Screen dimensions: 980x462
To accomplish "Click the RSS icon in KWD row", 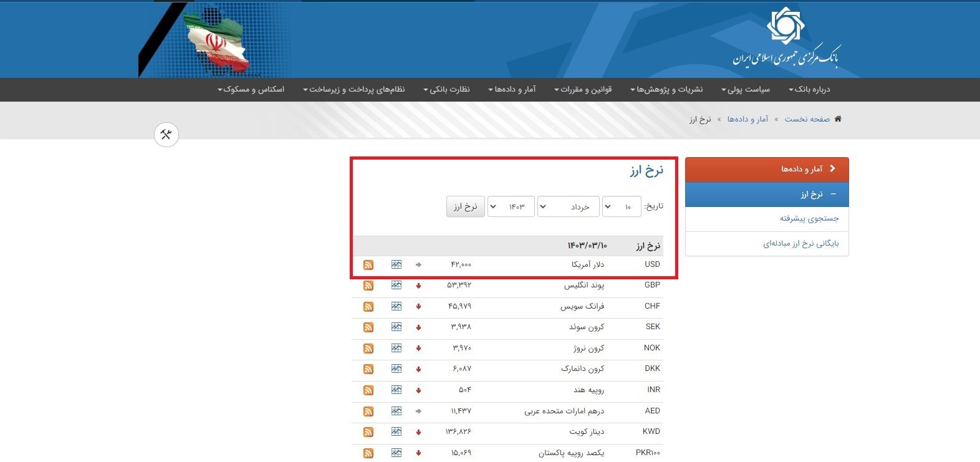I will coord(368,432).
